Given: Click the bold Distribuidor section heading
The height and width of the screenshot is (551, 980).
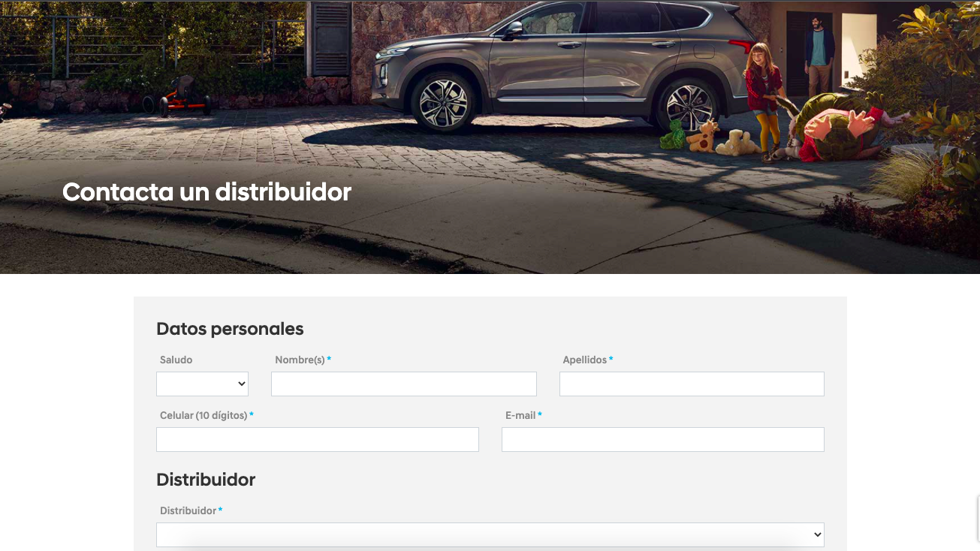Looking at the screenshot, I should [206, 479].
